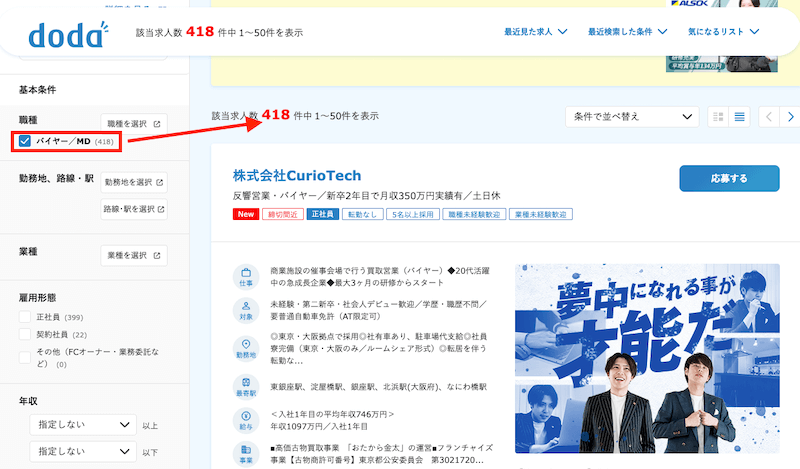Image resolution: width=800 pixels, height=469 pixels.
Task: Open the 条件で並べ替え sort dropdown
Action: coord(632,117)
